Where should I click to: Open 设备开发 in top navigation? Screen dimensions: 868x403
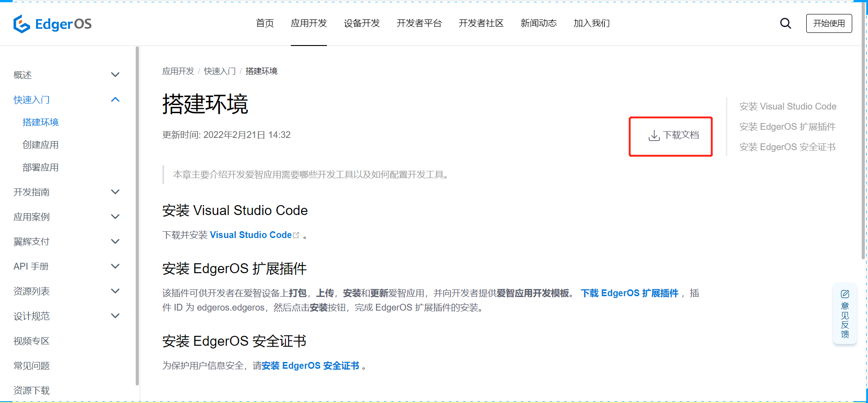coord(362,23)
